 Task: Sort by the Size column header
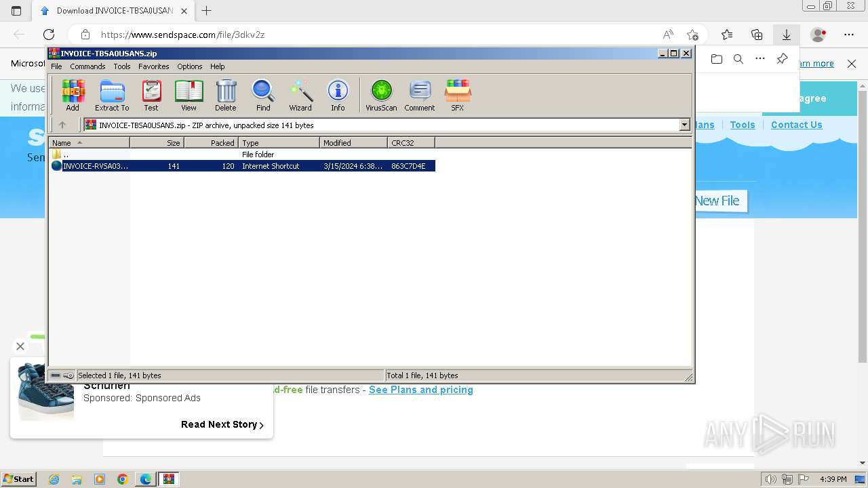[157, 142]
